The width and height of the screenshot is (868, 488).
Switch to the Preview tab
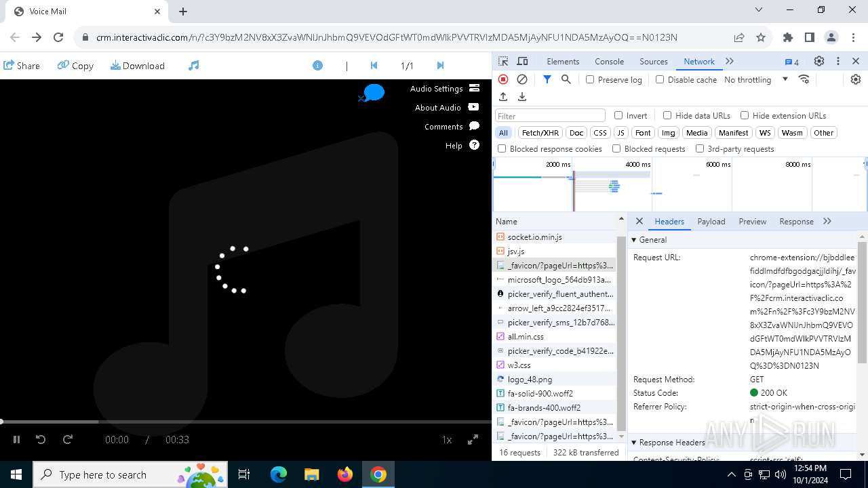pos(753,222)
